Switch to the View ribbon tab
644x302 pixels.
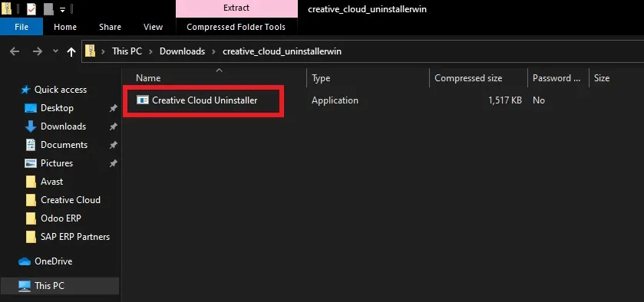click(x=153, y=27)
